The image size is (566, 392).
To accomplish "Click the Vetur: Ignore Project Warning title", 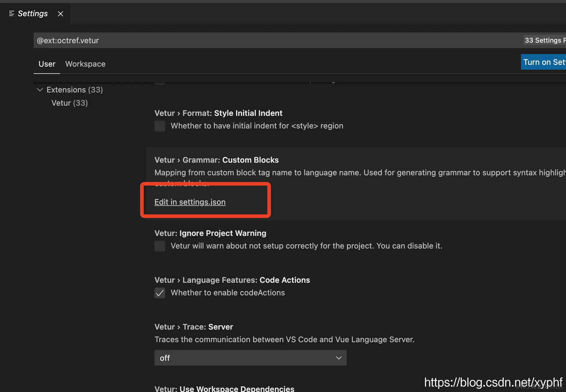I will point(210,233).
